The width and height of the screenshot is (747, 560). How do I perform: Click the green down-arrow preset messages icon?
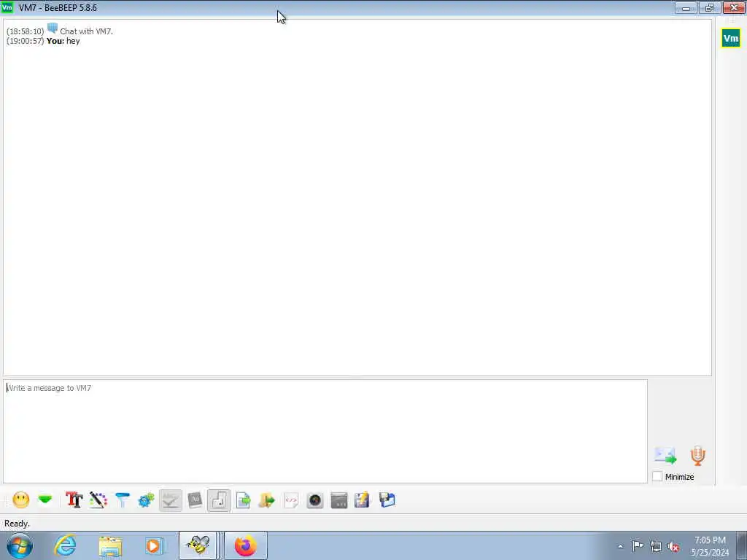point(45,500)
